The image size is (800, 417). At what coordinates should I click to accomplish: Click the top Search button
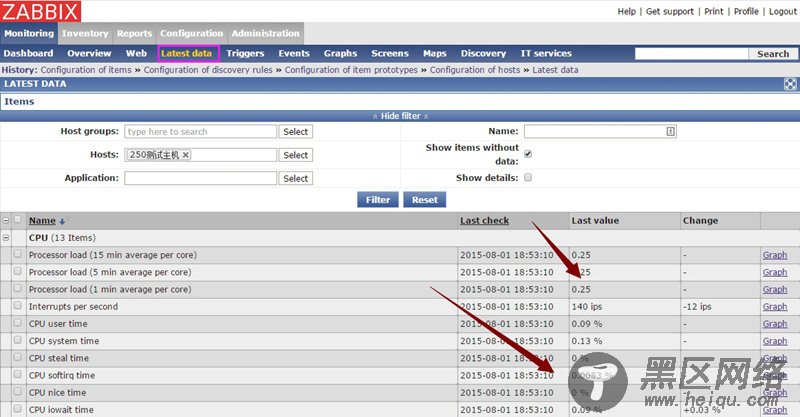tap(773, 54)
